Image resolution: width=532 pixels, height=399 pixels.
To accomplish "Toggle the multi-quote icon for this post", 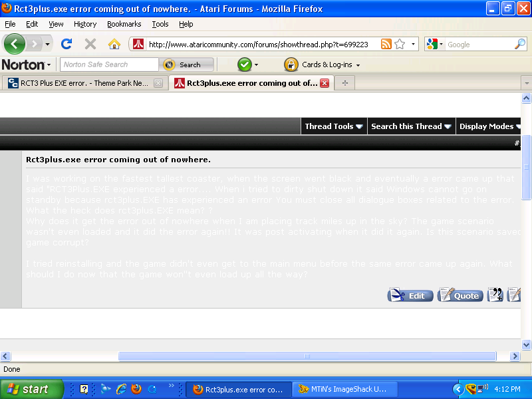I will coord(495,295).
